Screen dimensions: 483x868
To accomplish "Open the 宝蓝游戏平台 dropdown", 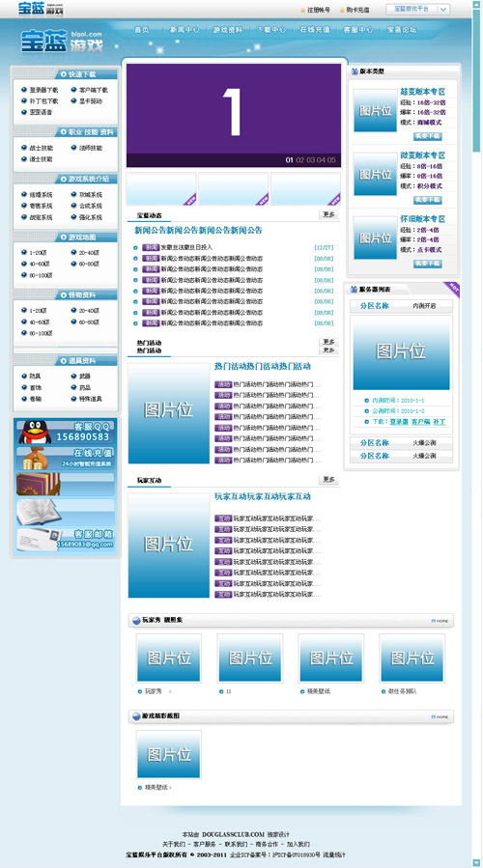I will click(417, 9).
